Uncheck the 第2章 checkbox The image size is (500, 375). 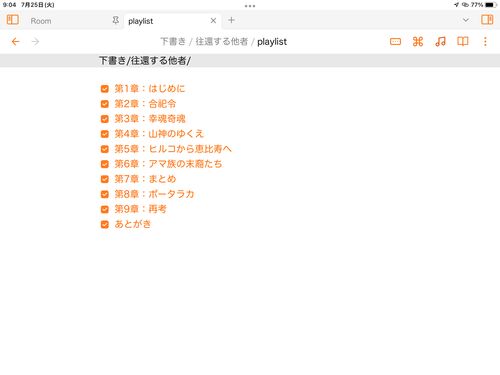105,104
